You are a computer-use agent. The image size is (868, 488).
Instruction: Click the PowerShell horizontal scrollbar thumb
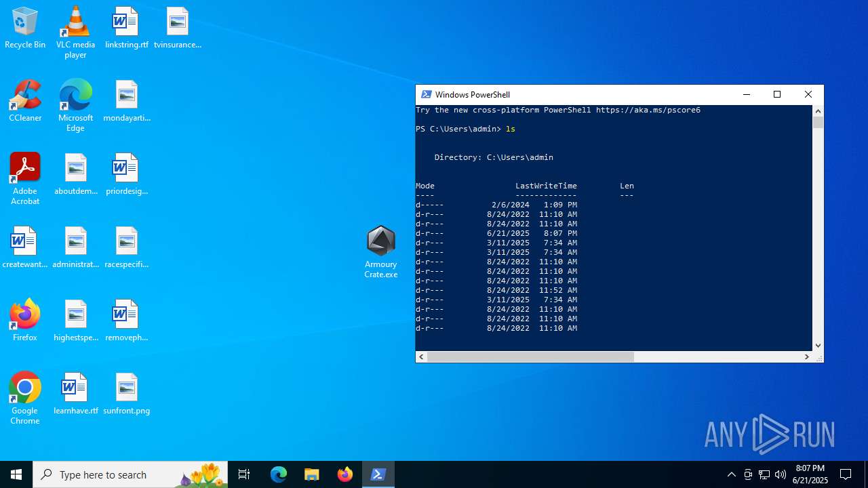[530, 357]
